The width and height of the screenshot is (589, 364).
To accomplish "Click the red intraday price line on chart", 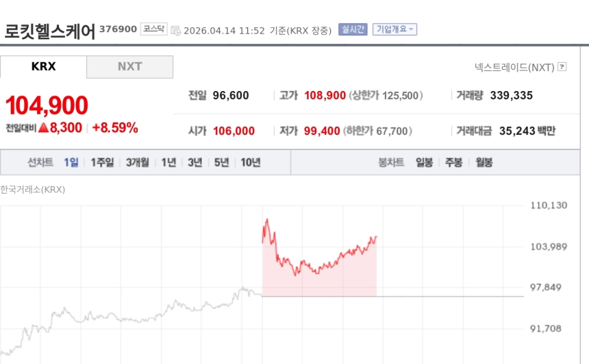I will click(x=322, y=268).
